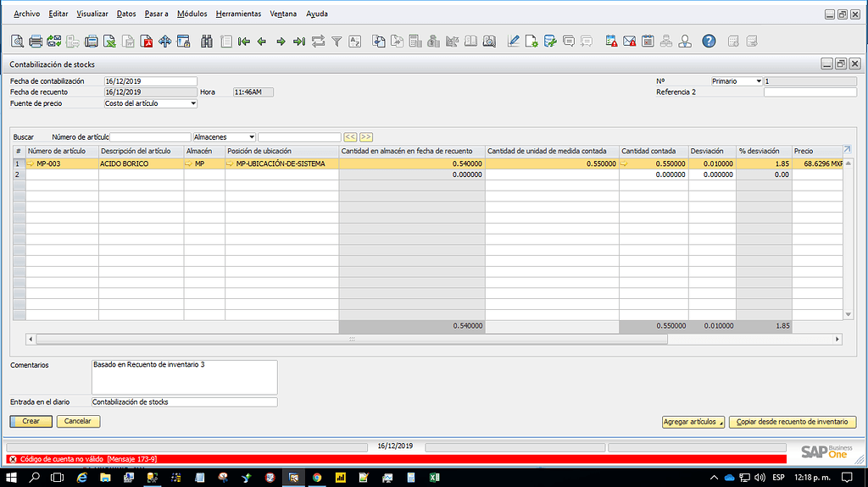Open Chrome from the Windows taskbar
This screenshot has width=868, height=487.
click(x=317, y=477)
